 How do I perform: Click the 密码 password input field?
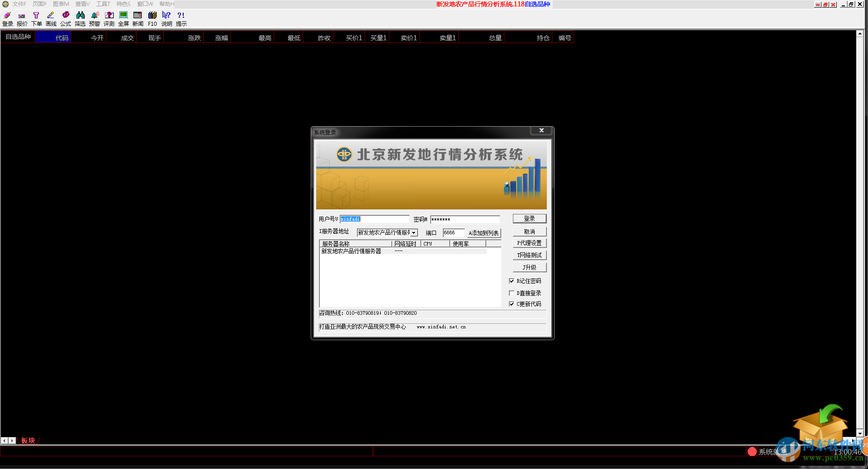pyautogui.click(x=465, y=219)
